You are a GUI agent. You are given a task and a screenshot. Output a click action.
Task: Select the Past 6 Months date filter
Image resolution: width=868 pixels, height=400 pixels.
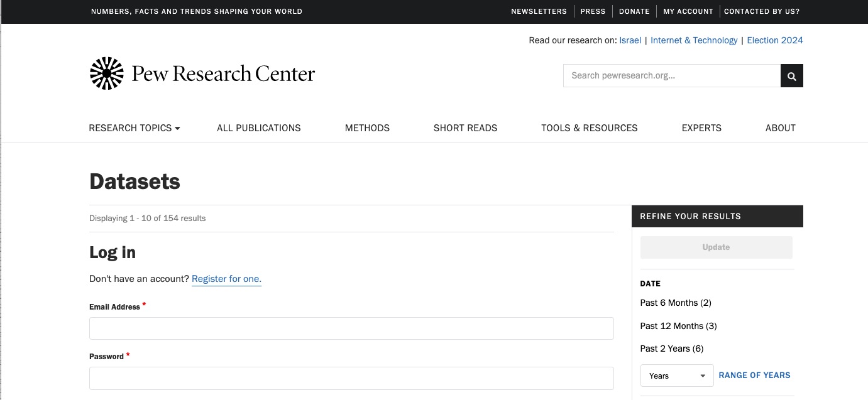click(x=675, y=303)
